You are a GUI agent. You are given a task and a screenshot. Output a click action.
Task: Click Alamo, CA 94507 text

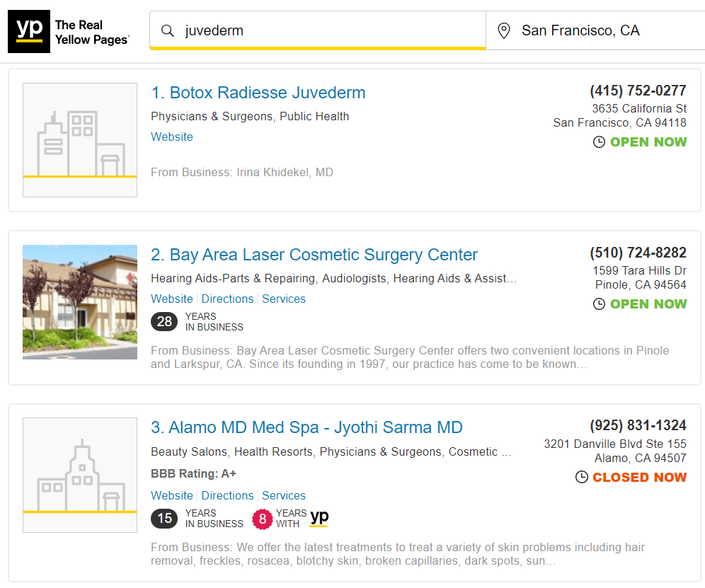click(x=641, y=459)
